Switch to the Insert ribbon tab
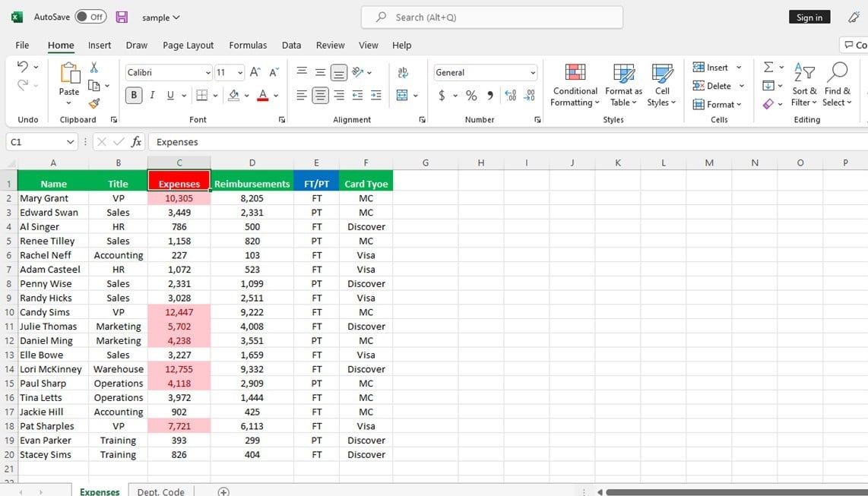The height and width of the screenshot is (496, 868). [100, 46]
